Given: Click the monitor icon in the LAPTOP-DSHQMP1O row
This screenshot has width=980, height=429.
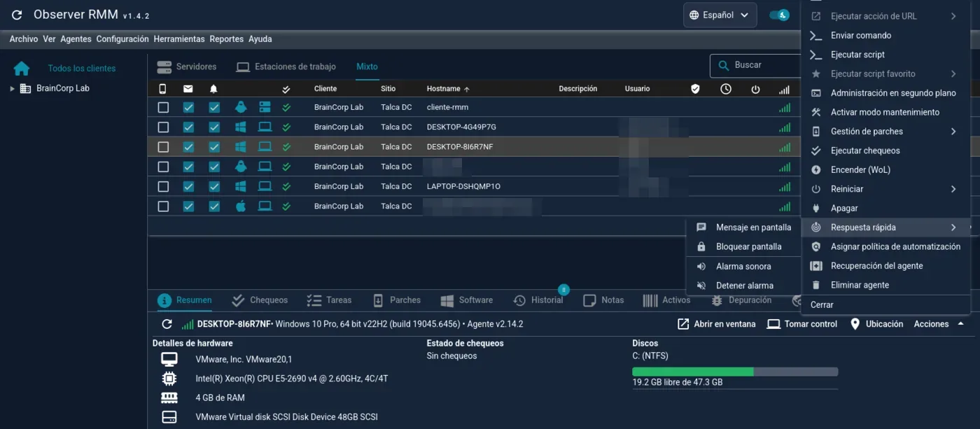Looking at the screenshot, I should pyautogui.click(x=265, y=186).
